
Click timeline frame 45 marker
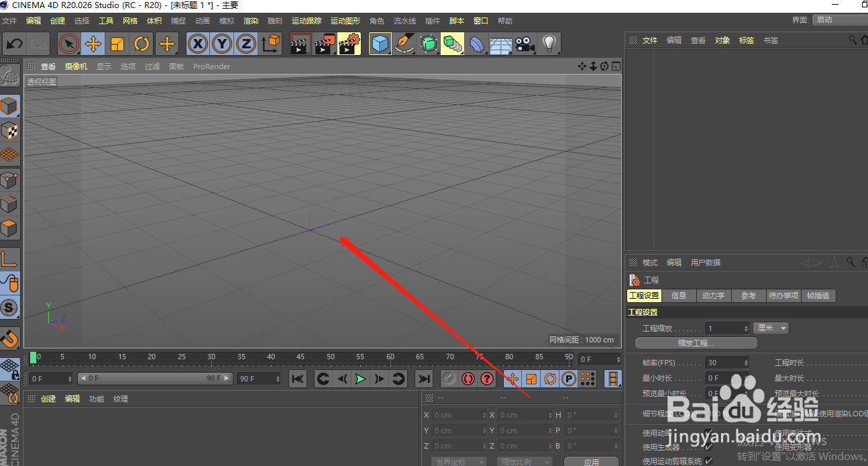pyautogui.click(x=301, y=357)
